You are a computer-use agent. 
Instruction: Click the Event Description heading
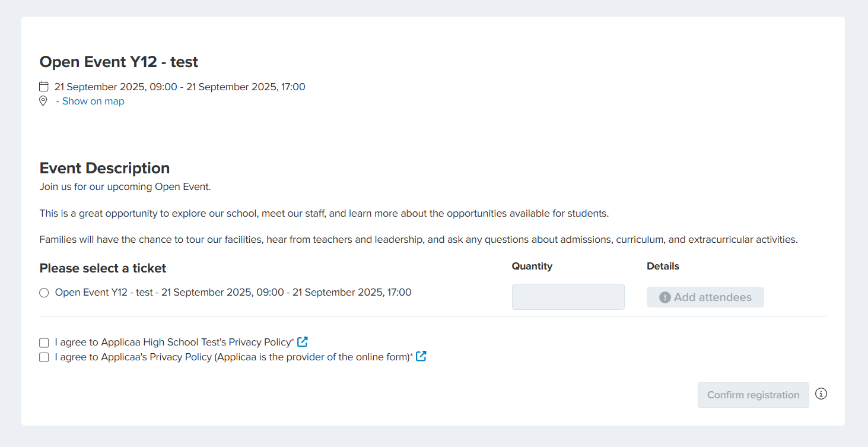(104, 168)
